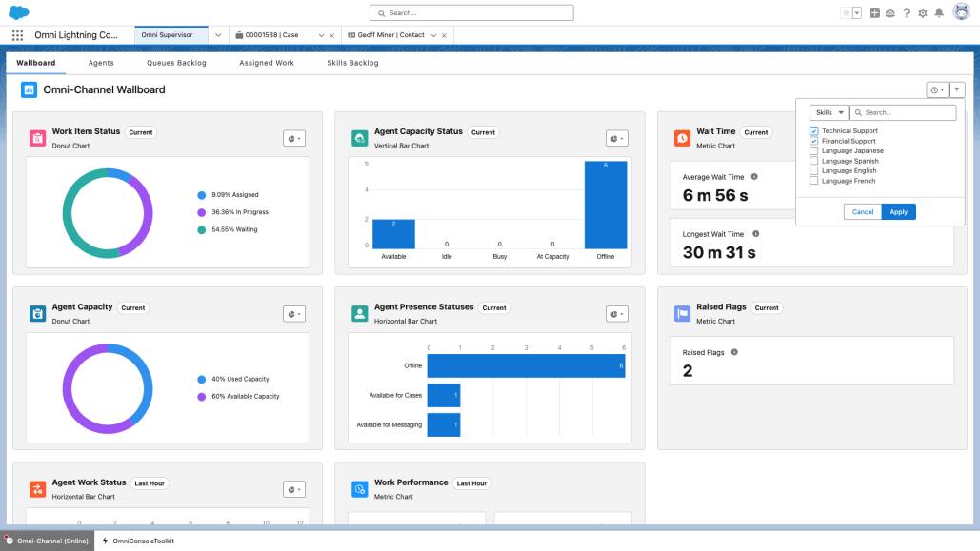Uncheck the Technical Support checkbox

[x=813, y=131]
